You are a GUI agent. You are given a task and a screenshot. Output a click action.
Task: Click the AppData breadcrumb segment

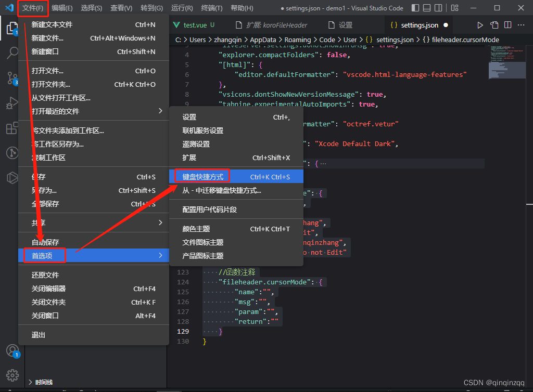point(263,40)
